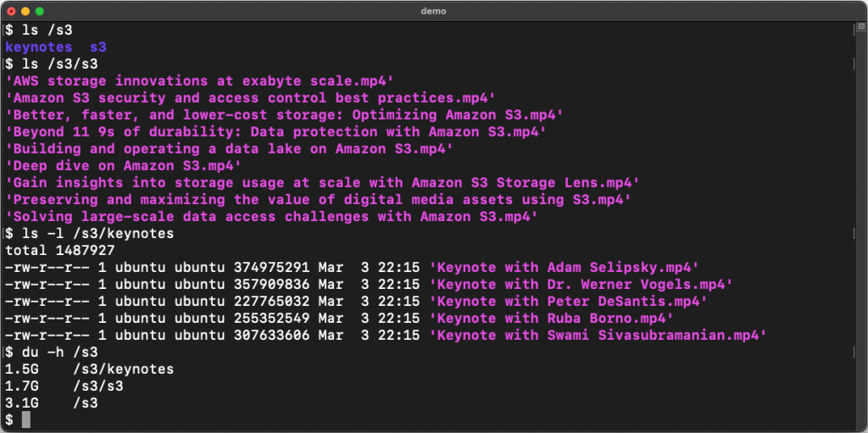Select 'Deep dive on Amazon S3.mp4'
Viewport: 868px width, 433px height.
[x=124, y=165]
